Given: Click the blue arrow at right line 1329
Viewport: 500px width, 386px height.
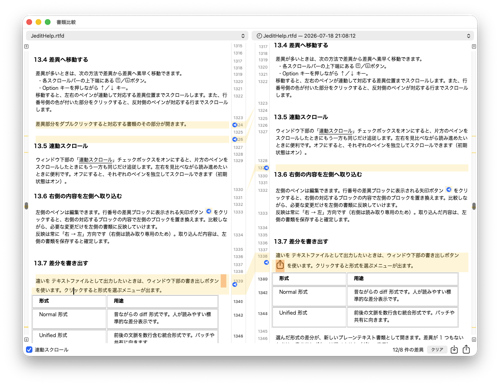Looking at the screenshot, I should [x=266, y=168].
